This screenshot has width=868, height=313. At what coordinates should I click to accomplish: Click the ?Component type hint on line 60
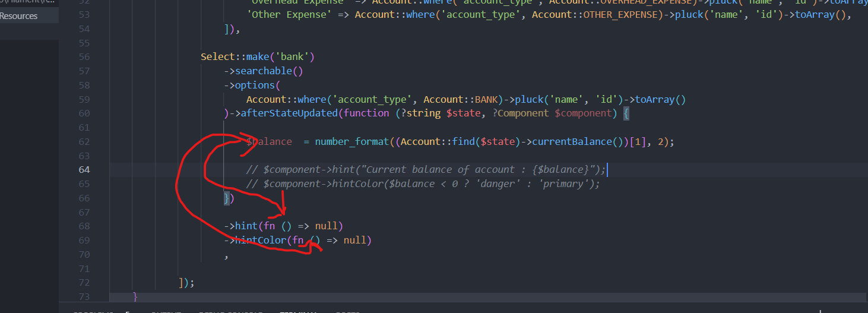point(521,113)
